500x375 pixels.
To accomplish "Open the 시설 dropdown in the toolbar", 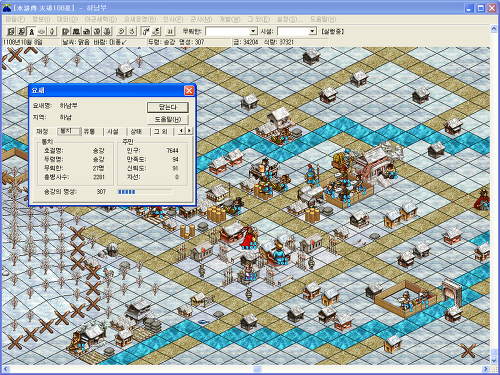I will (312, 31).
